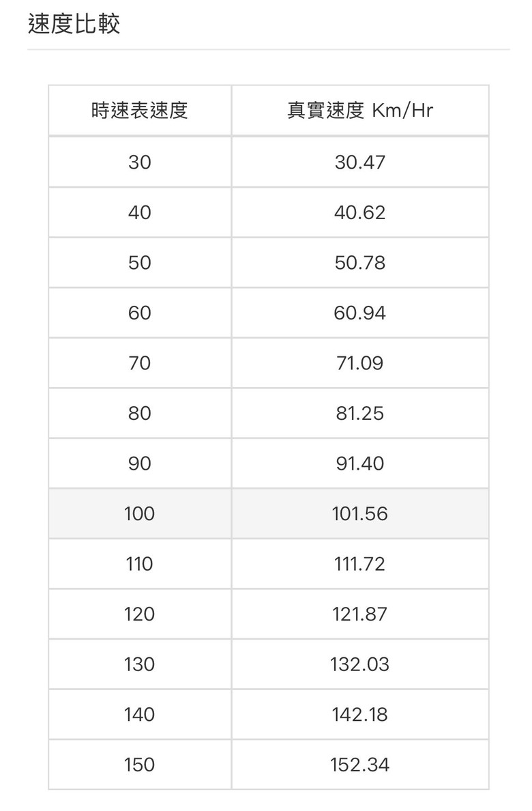This screenshot has width=532, height=811.
Task: Select the 真實速度 Km/Hr column header
Action: pos(360,111)
